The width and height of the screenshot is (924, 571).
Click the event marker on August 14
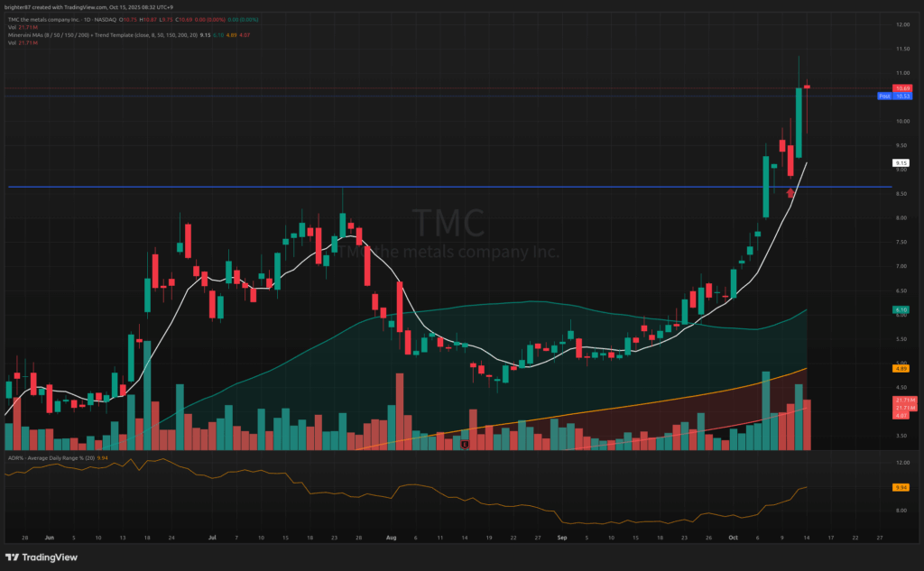point(464,444)
